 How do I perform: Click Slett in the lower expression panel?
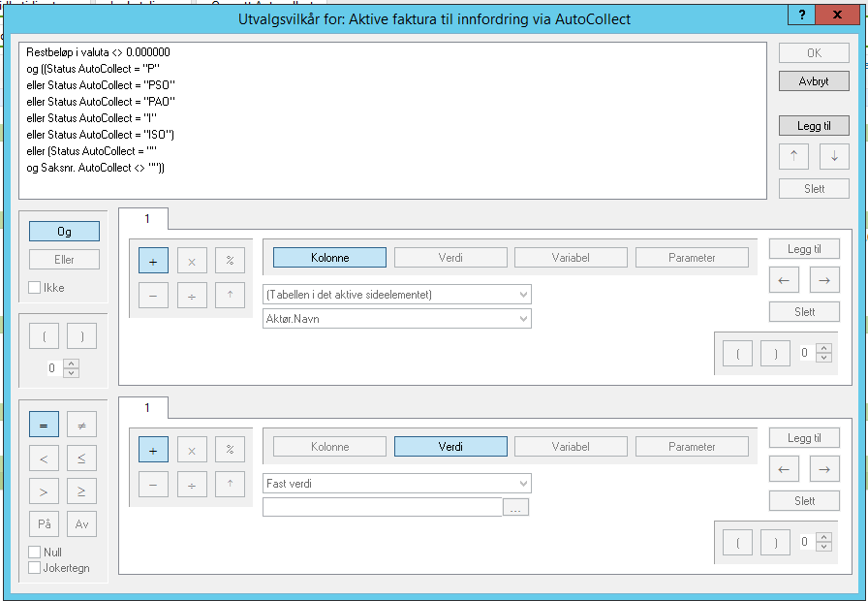click(x=804, y=501)
